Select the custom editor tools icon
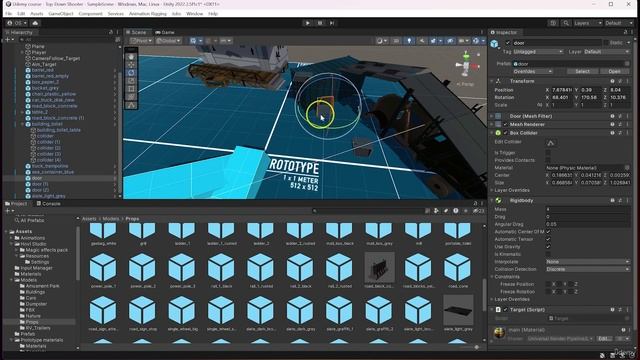The height and width of the screenshot is (360, 640). (131, 105)
